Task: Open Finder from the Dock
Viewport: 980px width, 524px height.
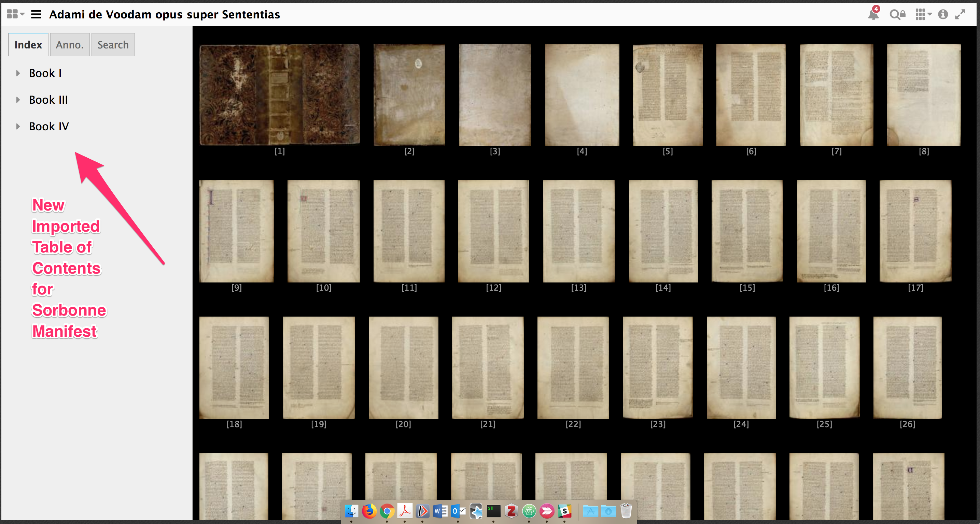Action: pos(351,511)
